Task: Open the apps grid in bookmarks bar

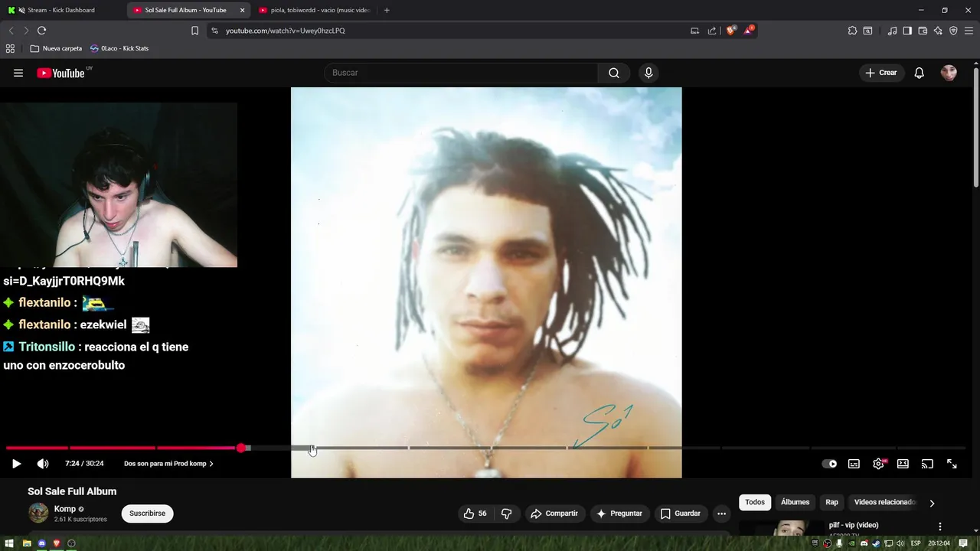Action: click(x=10, y=48)
